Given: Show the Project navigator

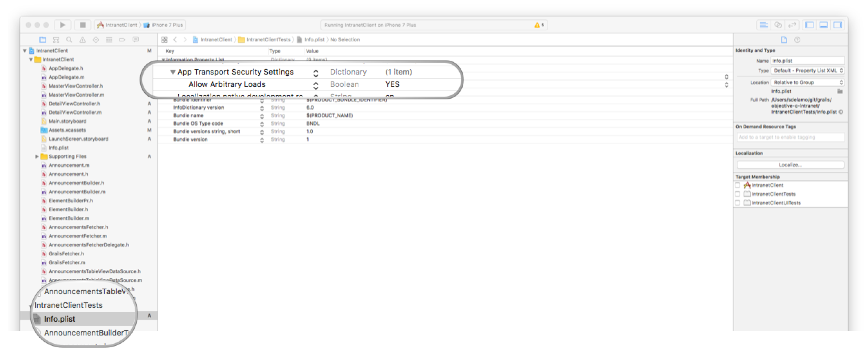Looking at the screenshot, I should click(43, 40).
